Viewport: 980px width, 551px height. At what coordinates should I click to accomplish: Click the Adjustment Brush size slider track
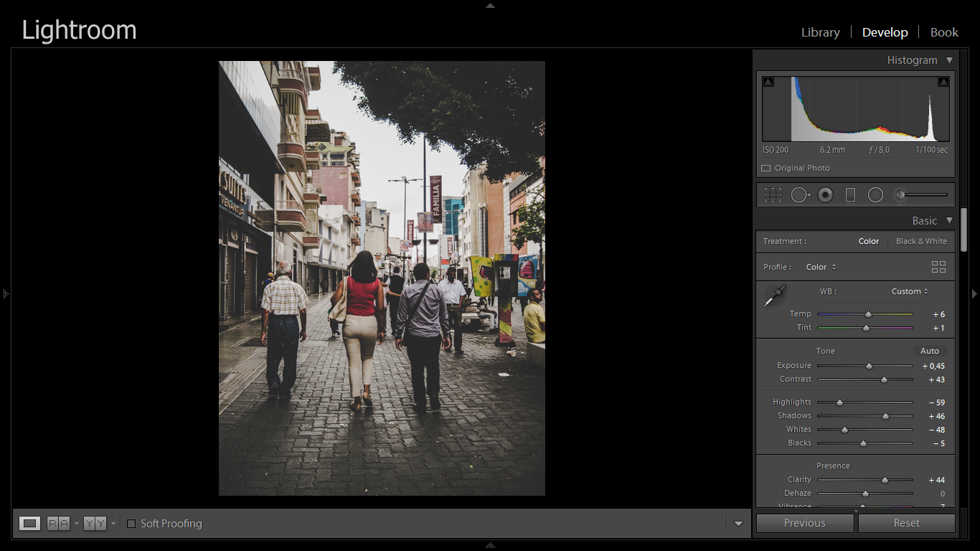tap(925, 194)
